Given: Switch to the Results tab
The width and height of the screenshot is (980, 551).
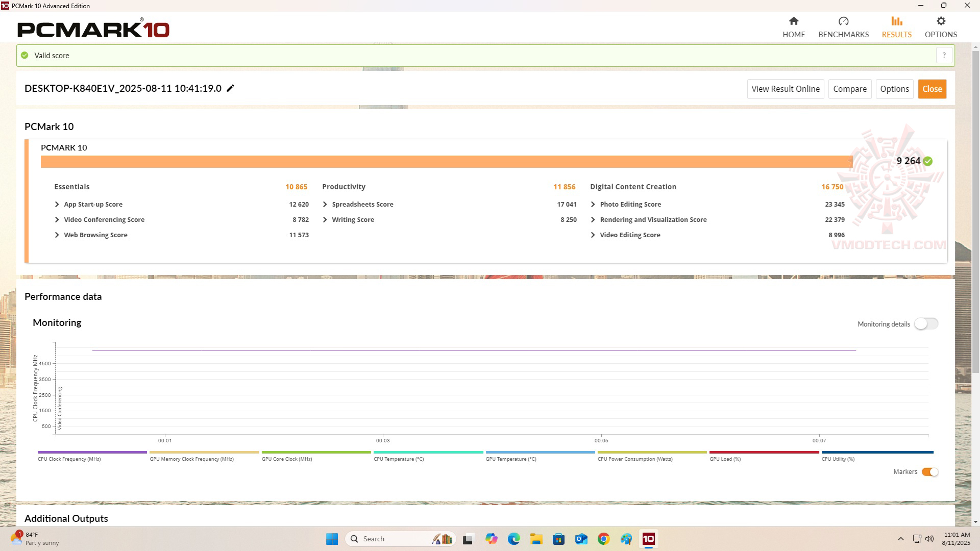Looking at the screenshot, I should [x=896, y=27].
